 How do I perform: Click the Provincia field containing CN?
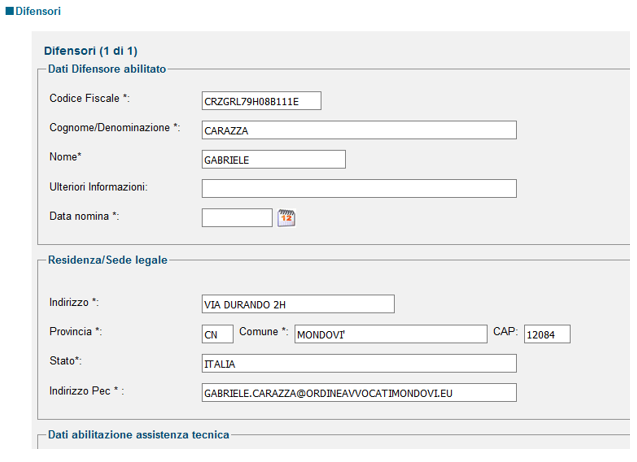(x=218, y=334)
